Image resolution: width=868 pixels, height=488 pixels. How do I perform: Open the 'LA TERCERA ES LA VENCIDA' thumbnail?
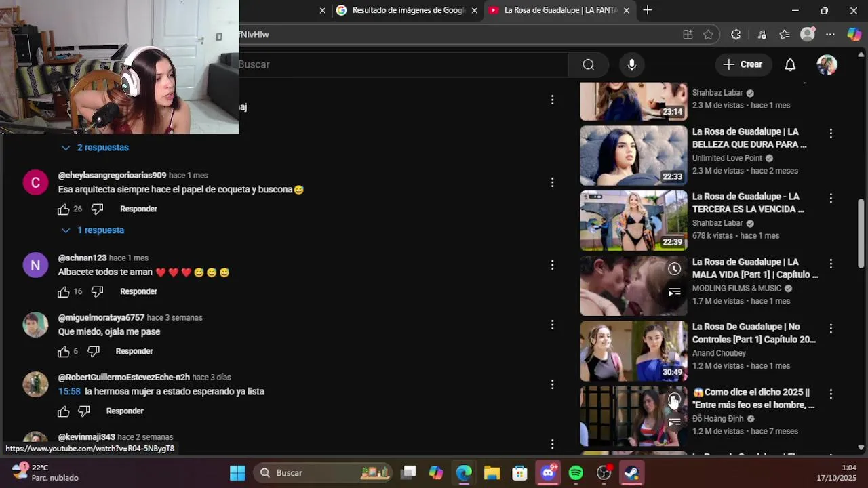point(633,221)
